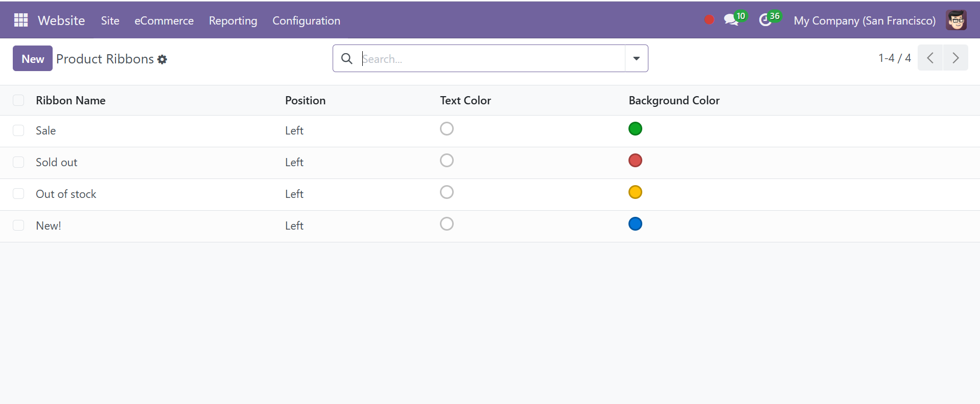Open the Sale ribbon record

point(45,130)
